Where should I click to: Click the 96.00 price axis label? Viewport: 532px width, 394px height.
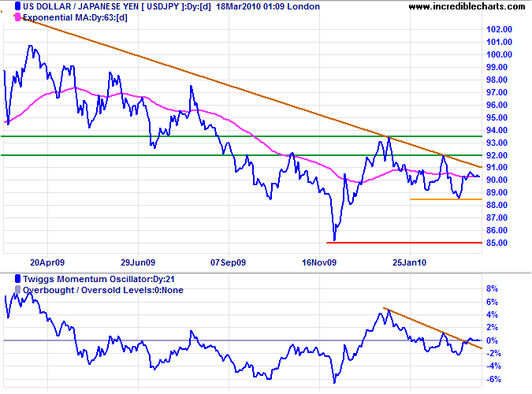[497, 105]
